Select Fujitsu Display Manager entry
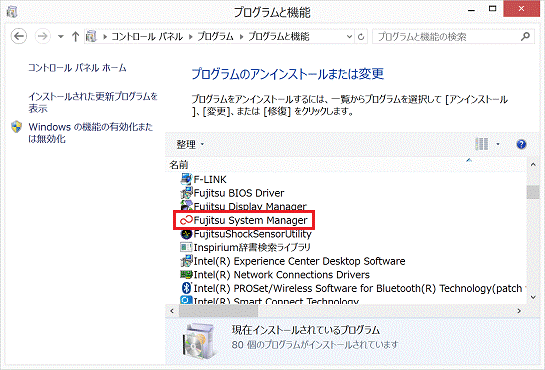545x370 pixels. (x=250, y=206)
